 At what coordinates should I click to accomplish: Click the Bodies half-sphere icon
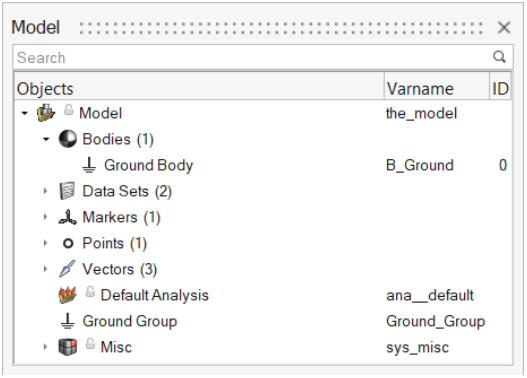tap(68, 139)
